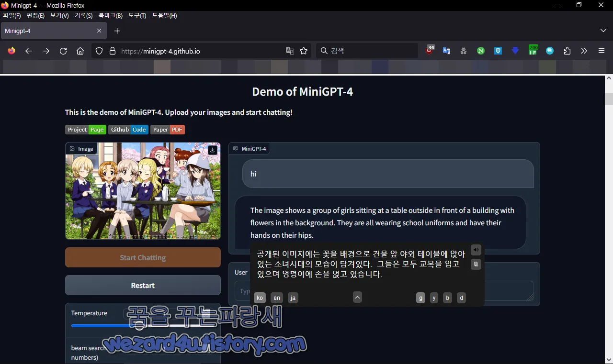Open the 파일(F) menu

coord(12,16)
